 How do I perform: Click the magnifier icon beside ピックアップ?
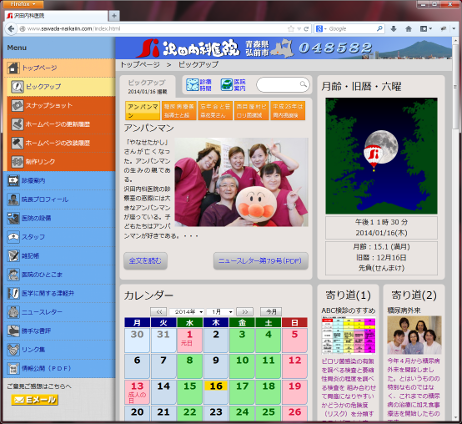pyautogui.click(x=17, y=87)
